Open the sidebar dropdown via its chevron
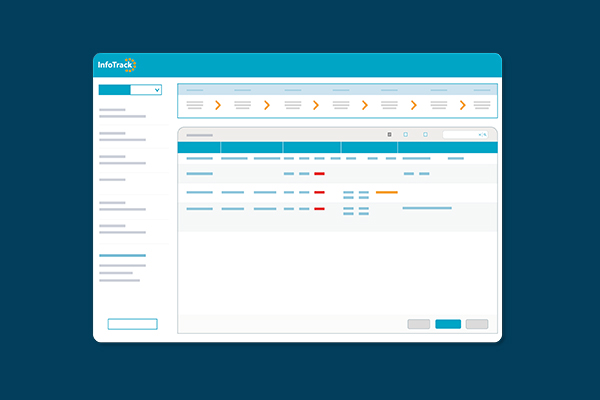The height and width of the screenshot is (400, 600). point(156,90)
